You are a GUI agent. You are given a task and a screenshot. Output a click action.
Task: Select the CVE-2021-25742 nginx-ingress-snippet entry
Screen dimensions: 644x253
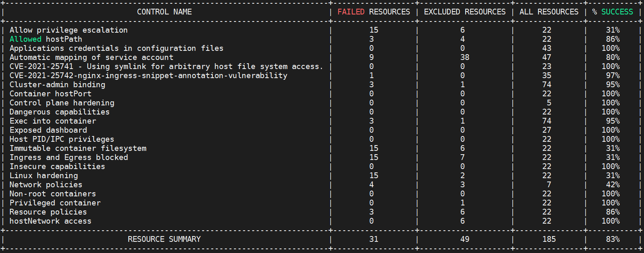coord(148,76)
